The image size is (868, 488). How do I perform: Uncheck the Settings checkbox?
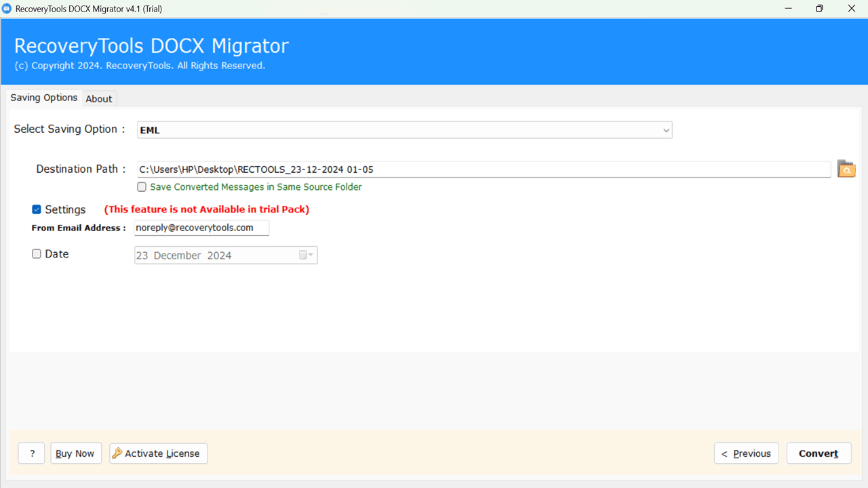[x=37, y=209]
